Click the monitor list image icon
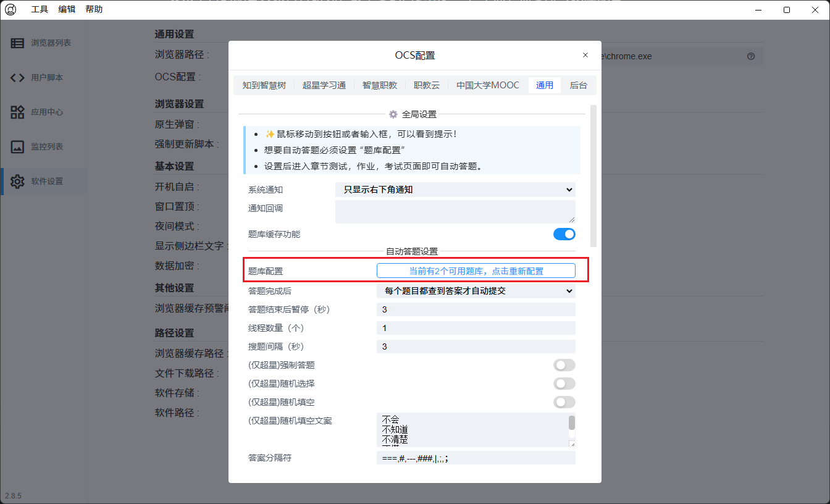This screenshot has height=504, width=830. point(17,147)
